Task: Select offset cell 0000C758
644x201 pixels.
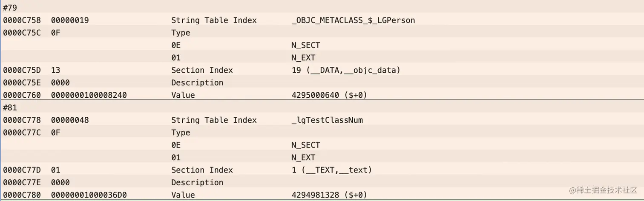Action: (x=22, y=20)
